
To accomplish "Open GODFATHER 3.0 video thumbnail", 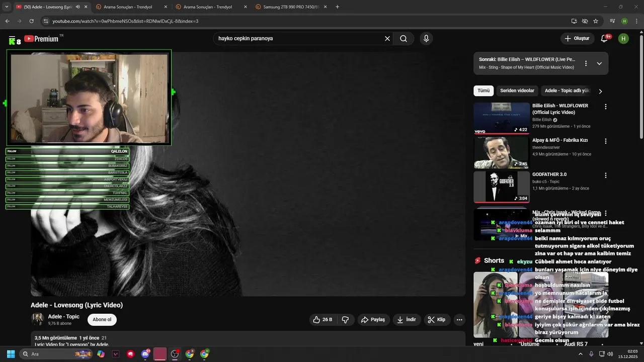I will coord(502,187).
